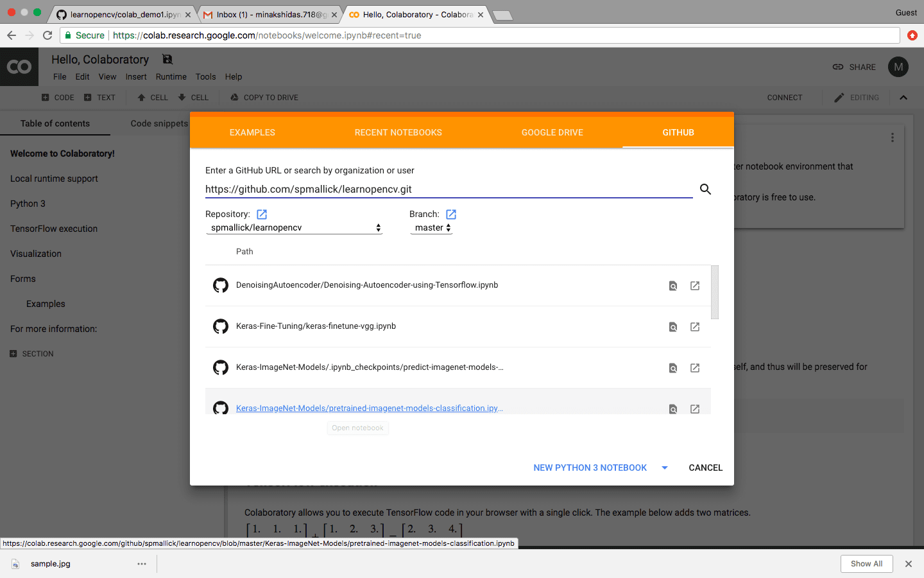Click the CONNECT button

785,98
